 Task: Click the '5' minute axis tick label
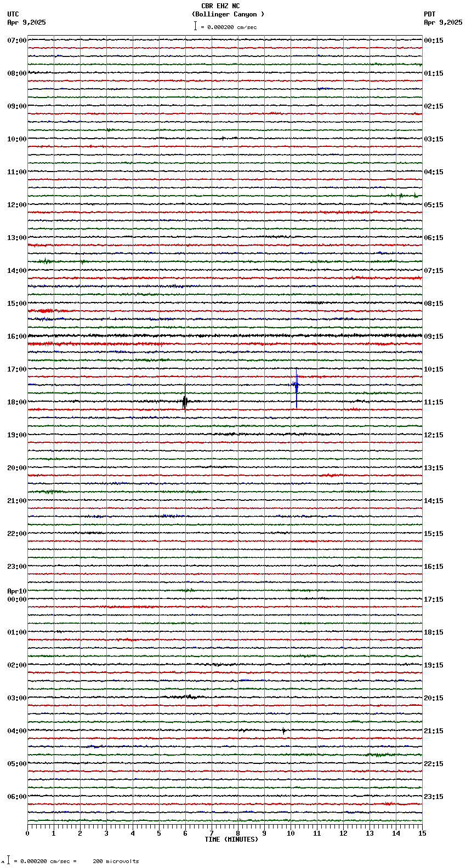[159, 833]
